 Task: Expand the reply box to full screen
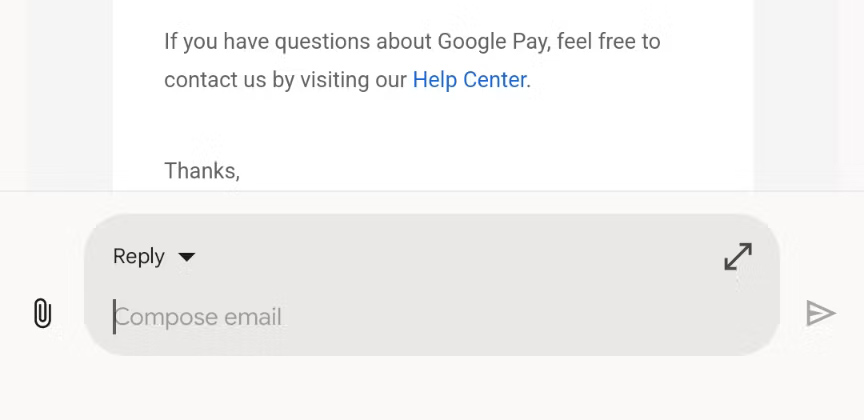click(x=738, y=256)
